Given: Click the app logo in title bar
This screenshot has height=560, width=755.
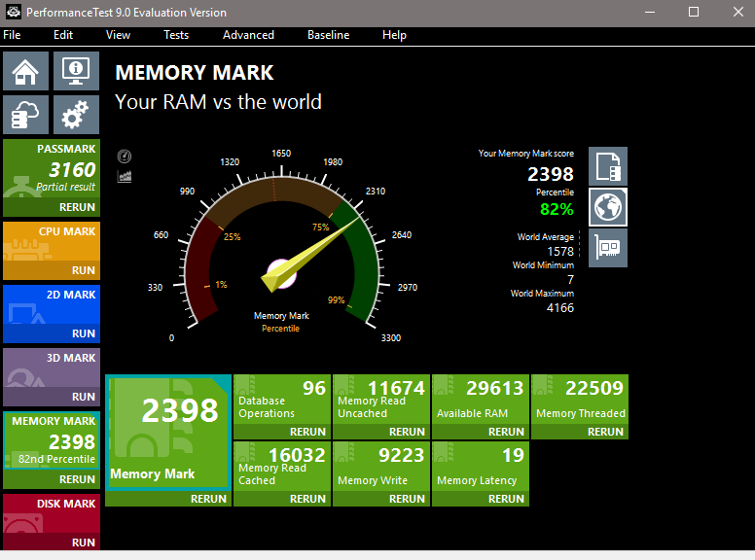Looking at the screenshot, I should tap(14, 12).
